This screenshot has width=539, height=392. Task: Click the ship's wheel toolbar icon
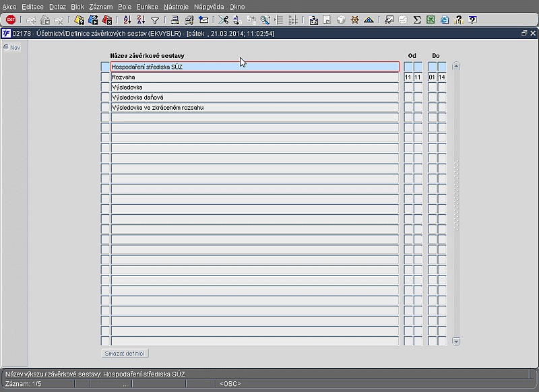355,20
